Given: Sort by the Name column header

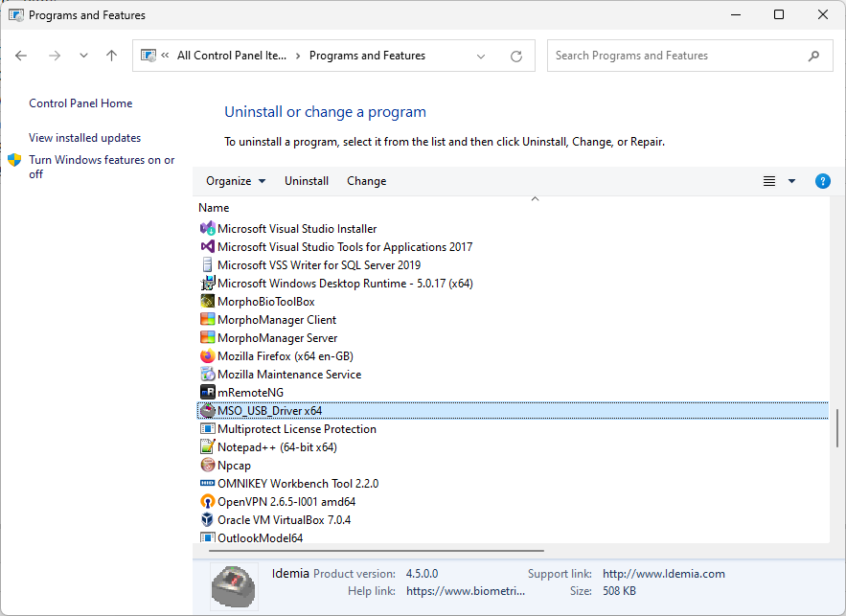Looking at the screenshot, I should tap(214, 208).
